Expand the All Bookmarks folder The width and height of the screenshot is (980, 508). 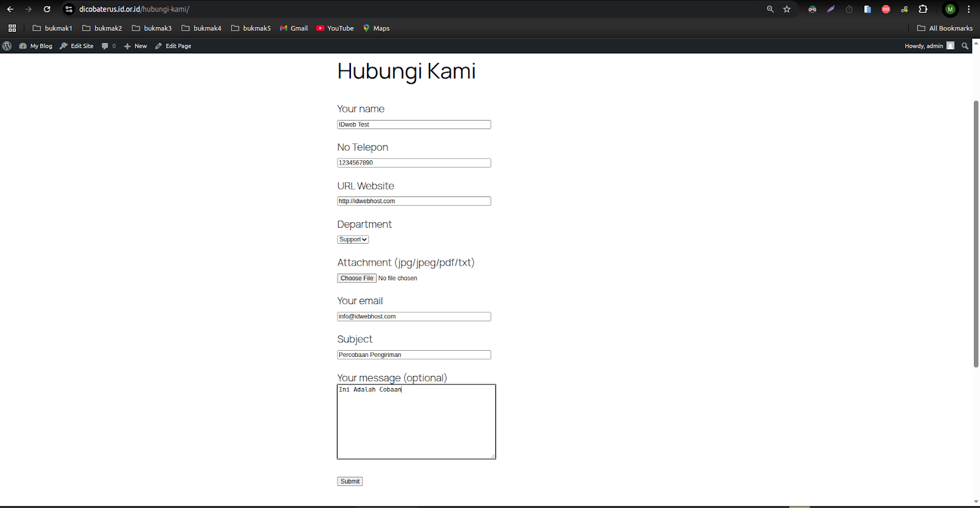944,28
